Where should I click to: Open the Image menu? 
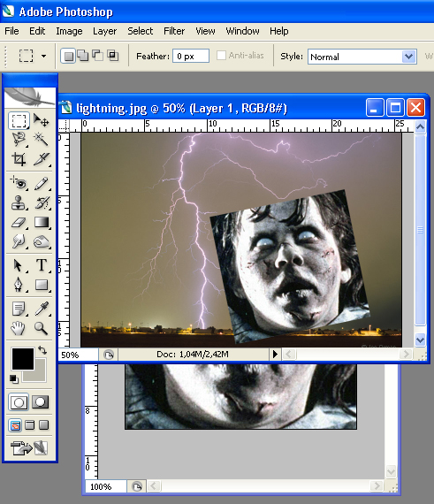click(x=69, y=31)
